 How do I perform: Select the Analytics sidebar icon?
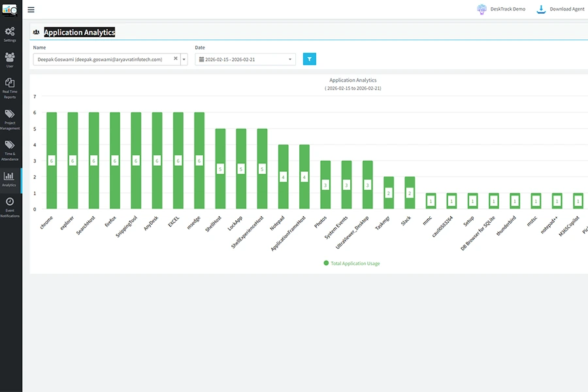10,178
